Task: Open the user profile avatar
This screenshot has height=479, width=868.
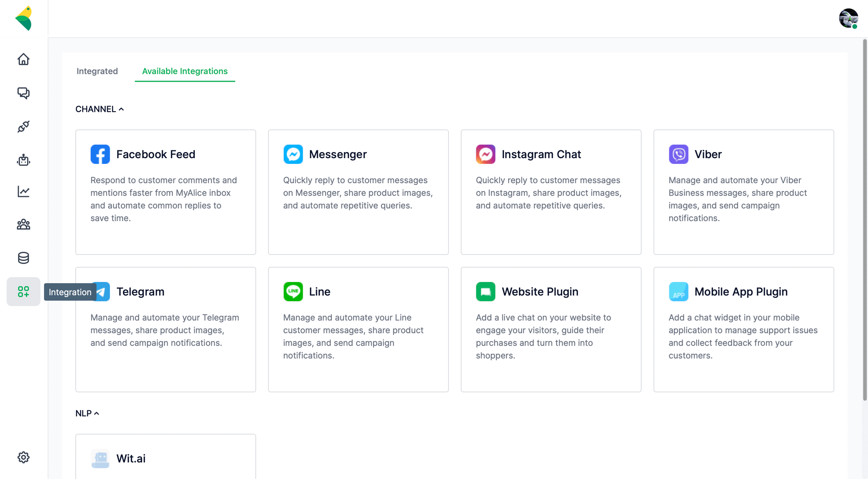Action: pos(848,18)
